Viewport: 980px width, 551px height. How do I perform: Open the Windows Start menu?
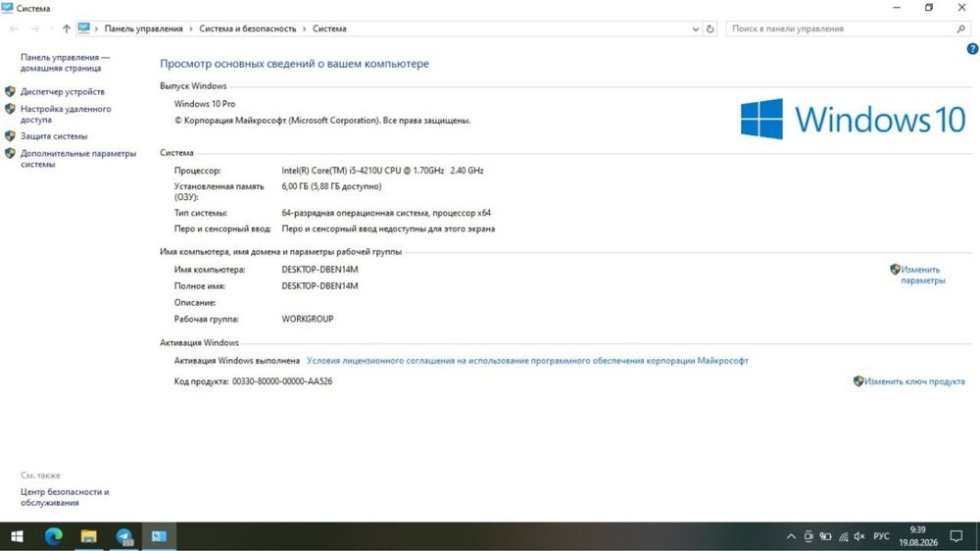click(x=17, y=536)
